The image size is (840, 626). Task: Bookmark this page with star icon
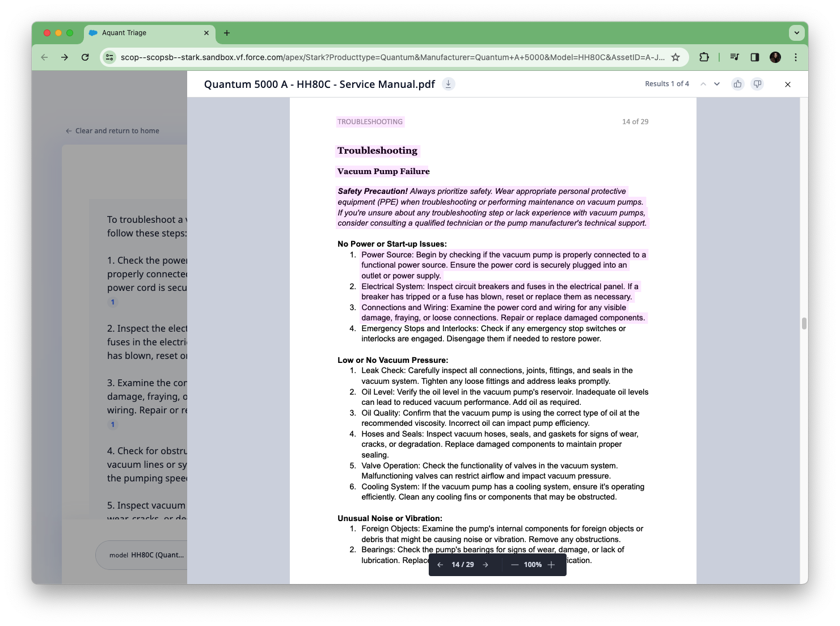tap(675, 57)
